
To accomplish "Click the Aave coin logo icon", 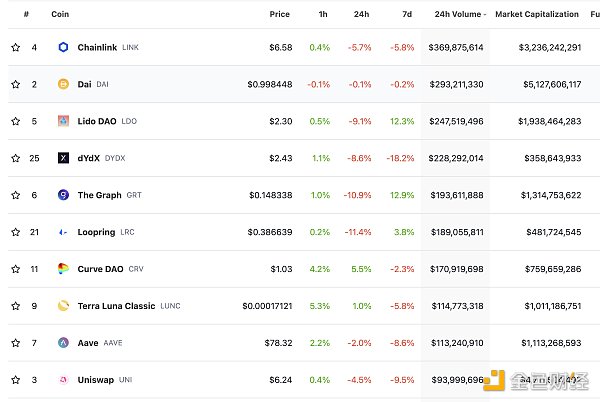I will click(x=63, y=343).
